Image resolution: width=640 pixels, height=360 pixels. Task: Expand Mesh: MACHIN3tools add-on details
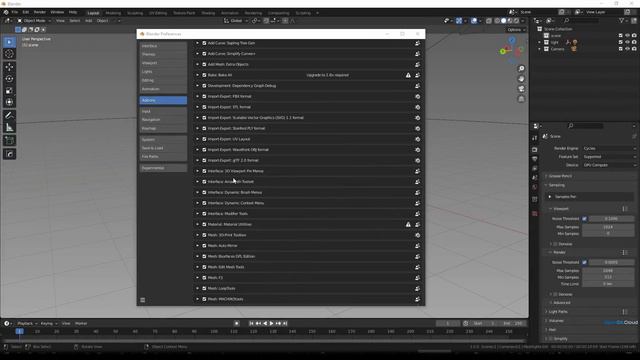pyautogui.click(x=198, y=299)
